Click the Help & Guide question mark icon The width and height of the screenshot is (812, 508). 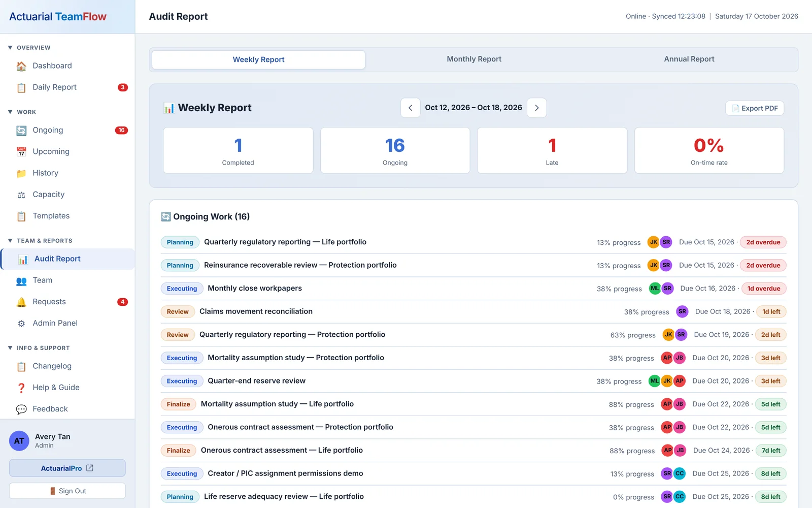pos(21,388)
